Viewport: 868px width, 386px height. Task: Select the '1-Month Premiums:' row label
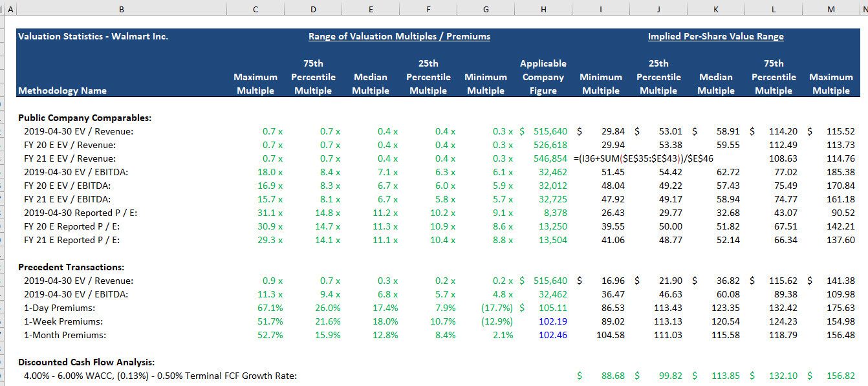(65, 335)
